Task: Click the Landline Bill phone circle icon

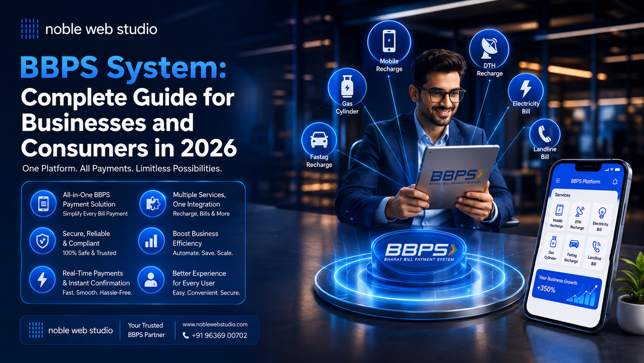Action: (x=545, y=134)
